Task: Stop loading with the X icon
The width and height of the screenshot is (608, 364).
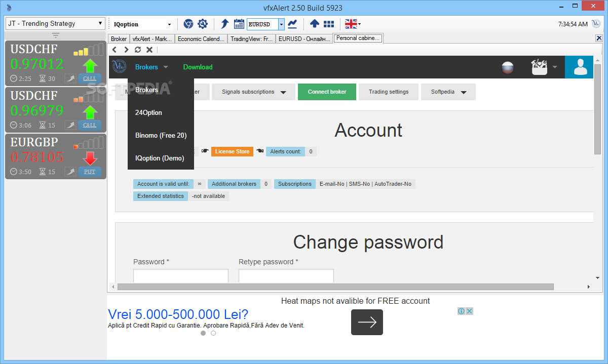Action: [x=149, y=50]
